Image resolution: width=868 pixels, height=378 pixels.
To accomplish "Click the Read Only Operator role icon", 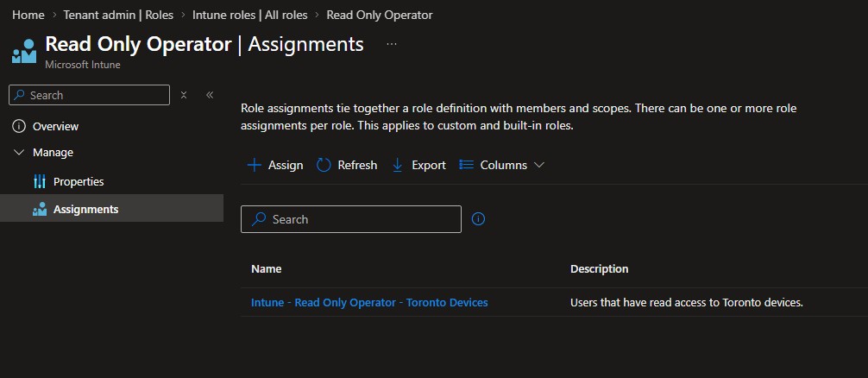I will point(23,51).
